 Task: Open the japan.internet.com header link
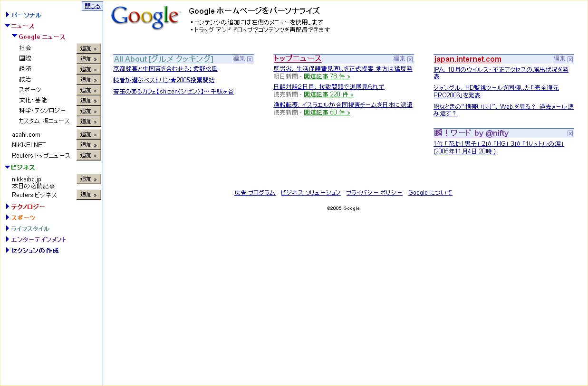click(x=468, y=59)
